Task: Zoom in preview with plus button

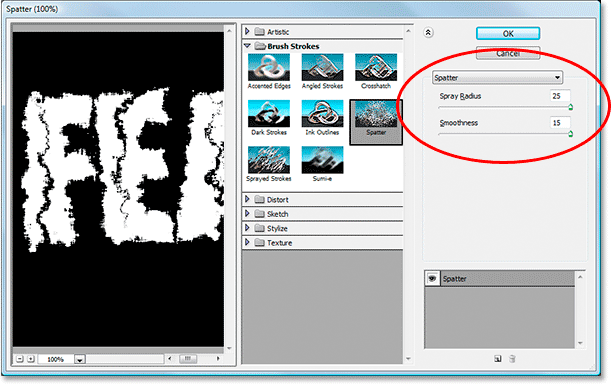Action: [31, 359]
